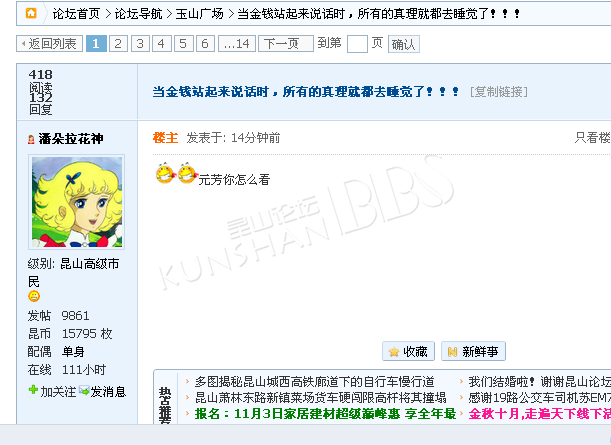
Task: Click the 新鲜事 share icon button
Action: point(473,351)
